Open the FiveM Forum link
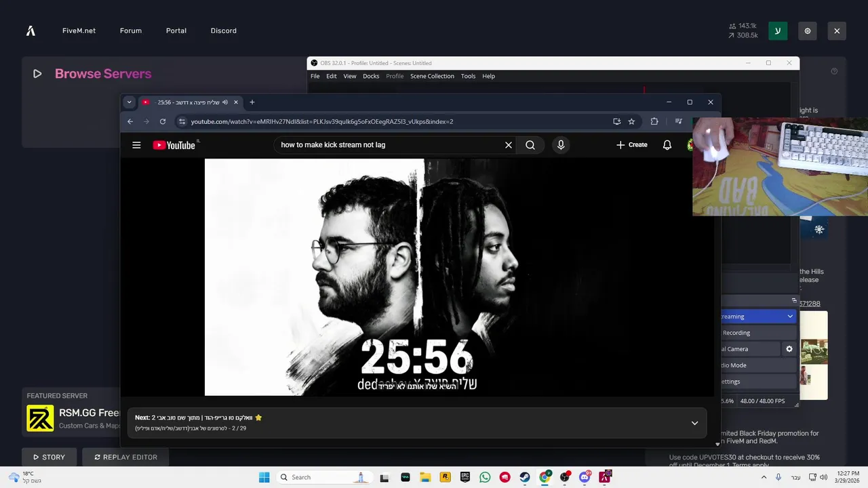This screenshot has width=868, height=488. pyautogui.click(x=131, y=30)
